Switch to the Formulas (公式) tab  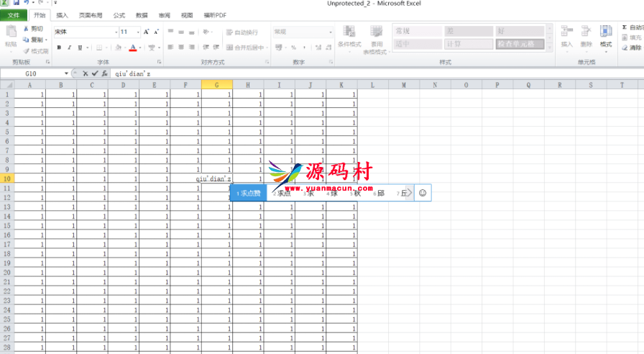[119, 14]
